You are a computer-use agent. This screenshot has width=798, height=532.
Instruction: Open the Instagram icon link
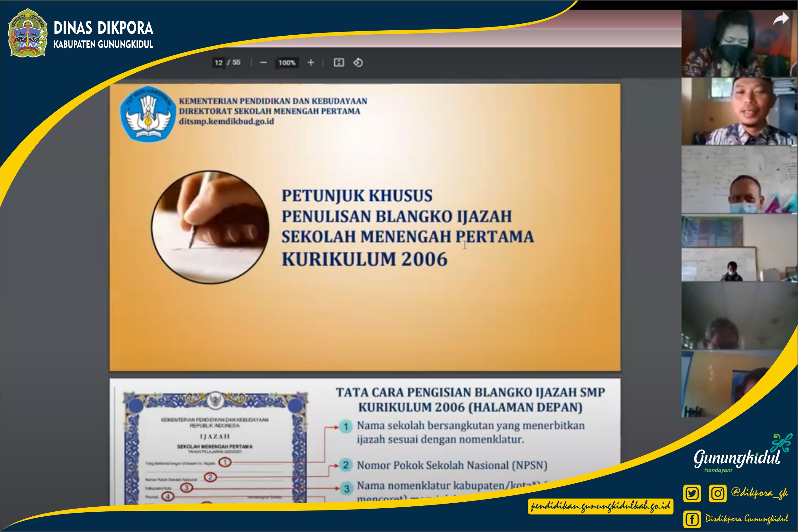(x=717, y=493)
